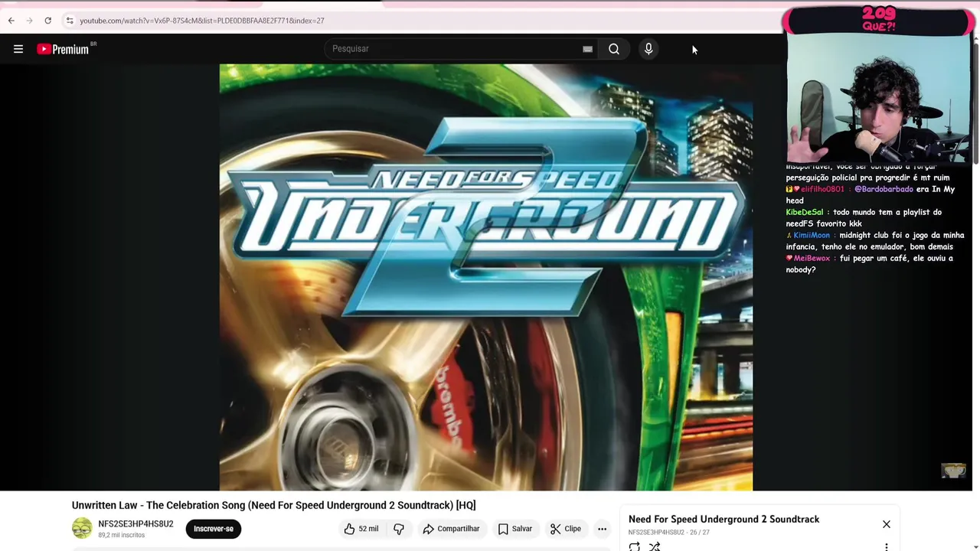Click the address bar URL
This screenshot has width=980, height=551.
click(x=202, y=21)
